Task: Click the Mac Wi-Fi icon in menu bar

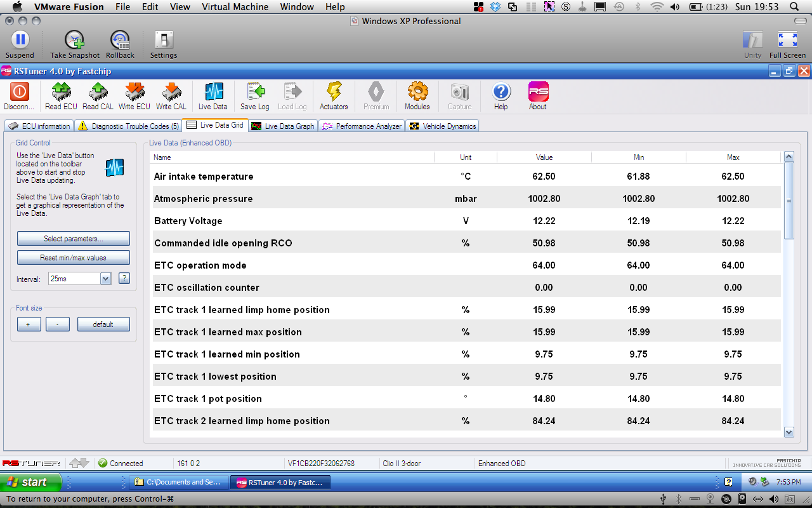Action: (657, 7)
